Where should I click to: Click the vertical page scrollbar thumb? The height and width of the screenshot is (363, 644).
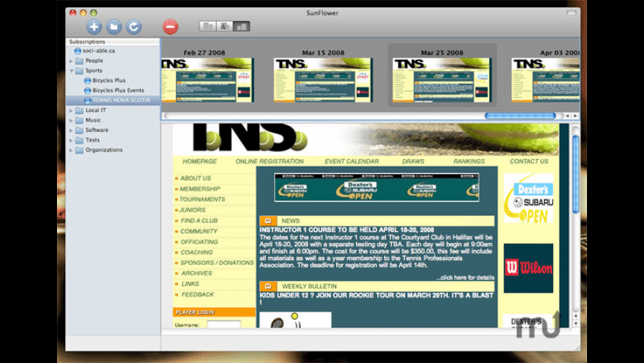(576, 174)
